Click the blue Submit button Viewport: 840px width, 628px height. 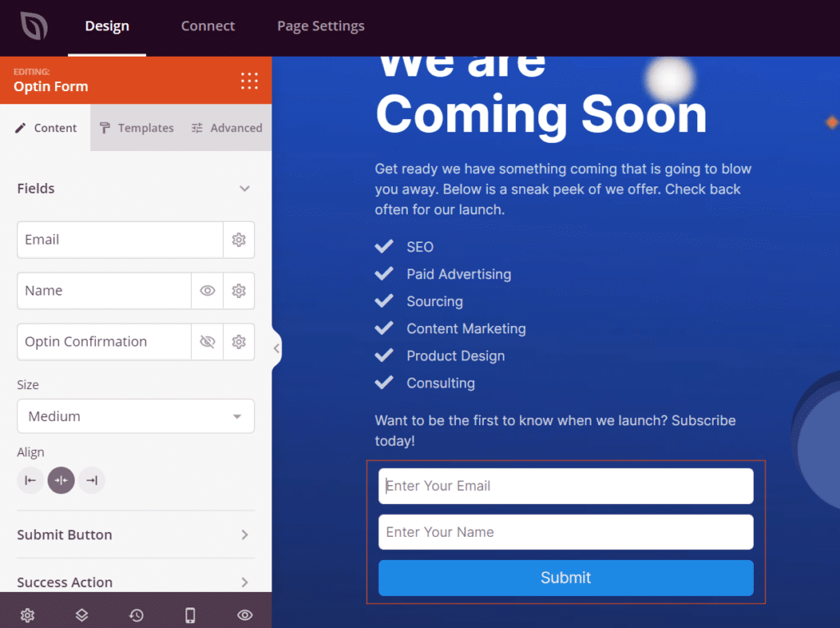coord(565,578)
